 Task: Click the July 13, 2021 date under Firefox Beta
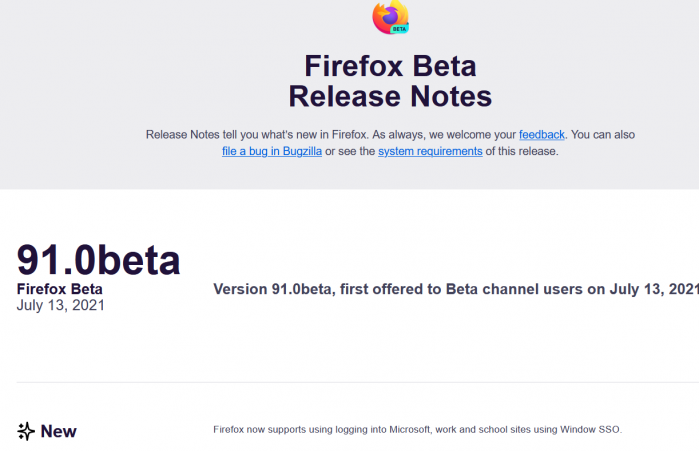tap(61, 305)
